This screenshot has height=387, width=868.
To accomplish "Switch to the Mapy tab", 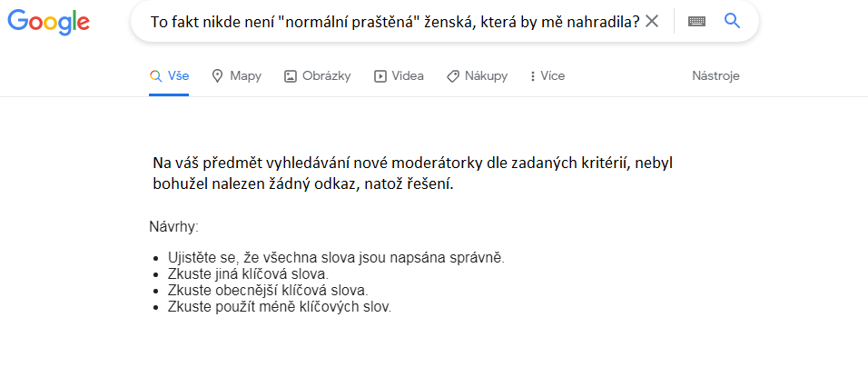I will [236, 76].
